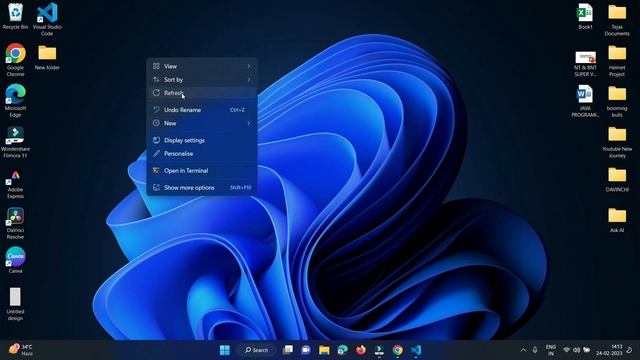The image size is (640, 360).
Task: Select the Microsoft Edge desktop shortcut
Action: click(x=15, y=100)
